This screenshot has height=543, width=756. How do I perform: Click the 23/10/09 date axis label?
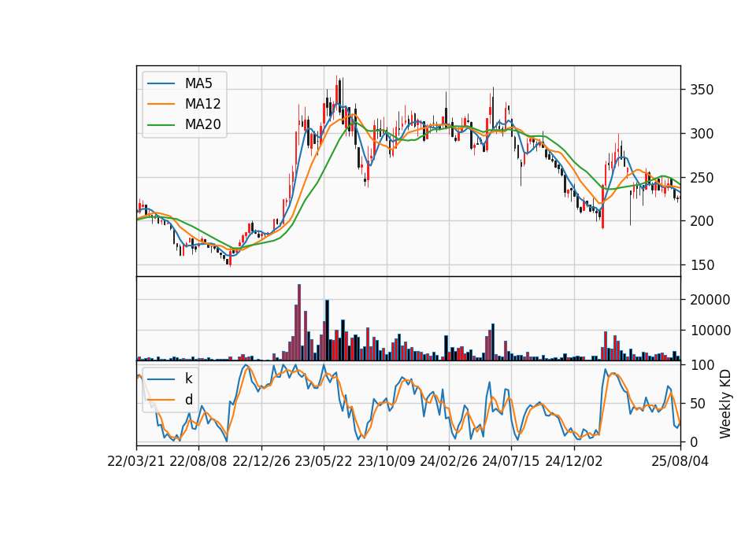(386, 461)
